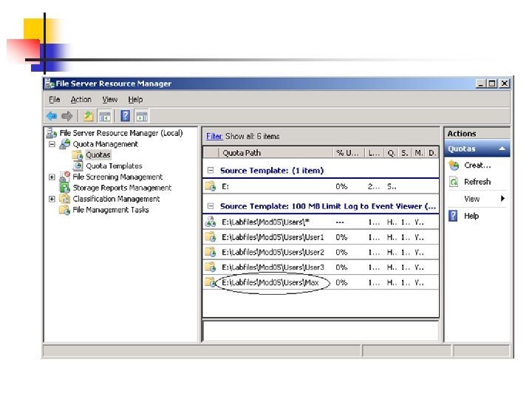Select Storage Reports Management in the tree
The width and height of the screenshot is (532, 399).
122,188
